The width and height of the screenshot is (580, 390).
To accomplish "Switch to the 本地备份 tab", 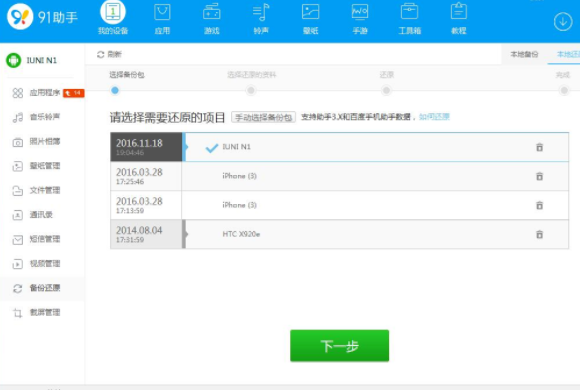I will (x=524, y=54).
